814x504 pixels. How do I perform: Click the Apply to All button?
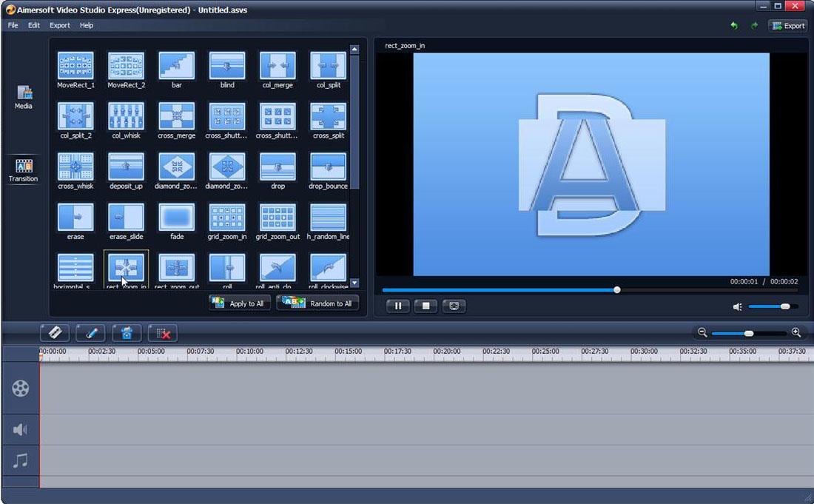[238, 302]
